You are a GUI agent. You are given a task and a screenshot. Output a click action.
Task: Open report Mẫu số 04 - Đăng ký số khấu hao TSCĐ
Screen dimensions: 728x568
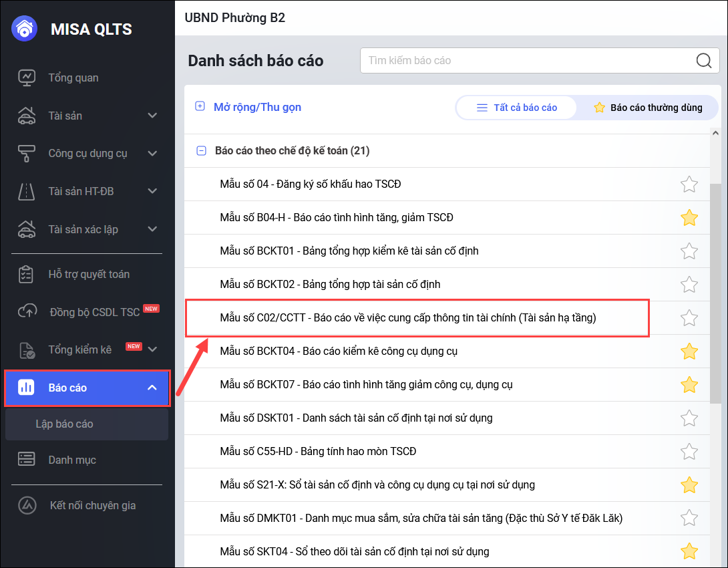click(310, 184)
